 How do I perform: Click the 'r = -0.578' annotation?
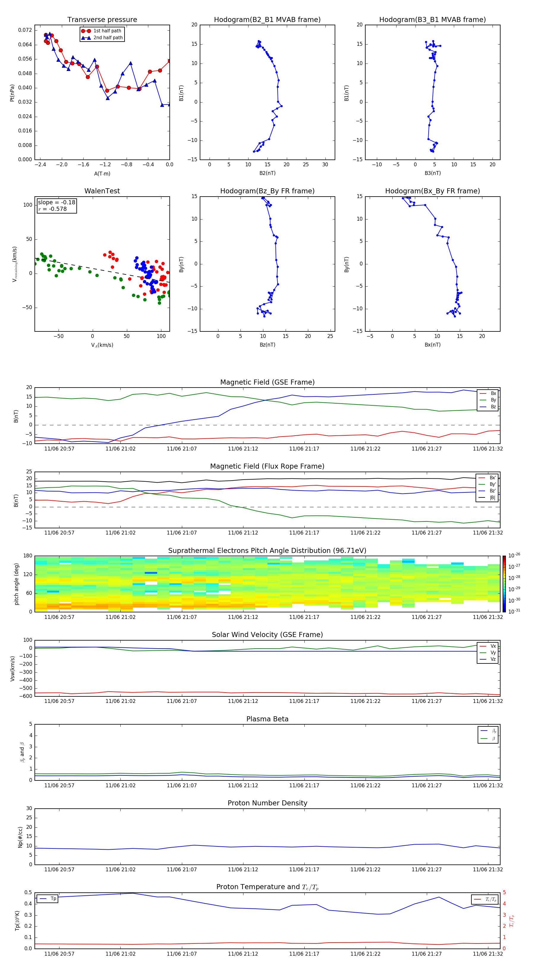pos(53,209)
